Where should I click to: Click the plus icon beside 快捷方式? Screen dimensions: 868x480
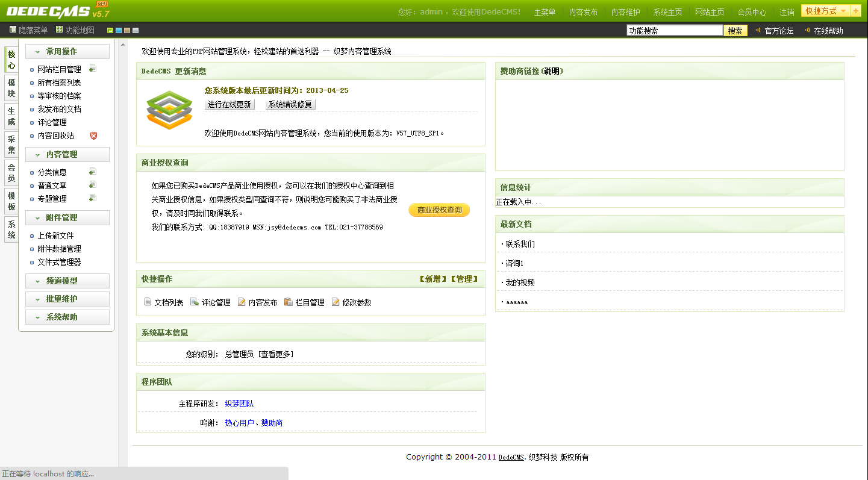[856, 11]
